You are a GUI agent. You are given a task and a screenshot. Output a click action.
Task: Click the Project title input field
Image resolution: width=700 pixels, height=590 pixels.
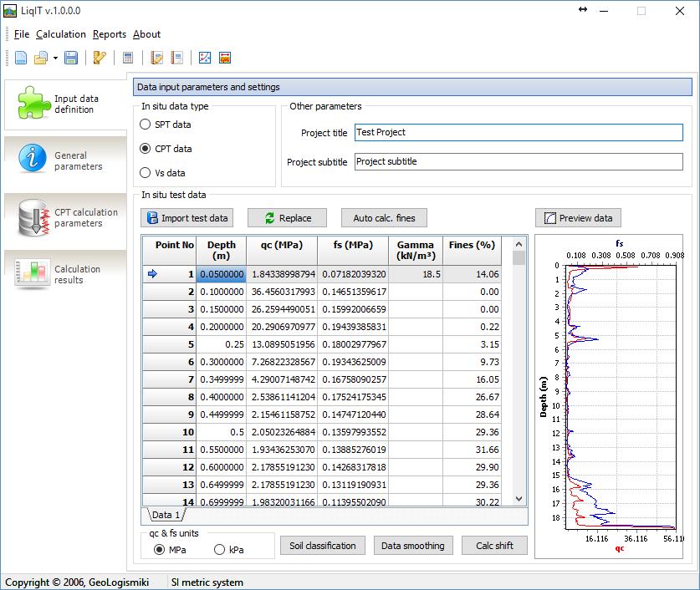click(x=519, y=132)
